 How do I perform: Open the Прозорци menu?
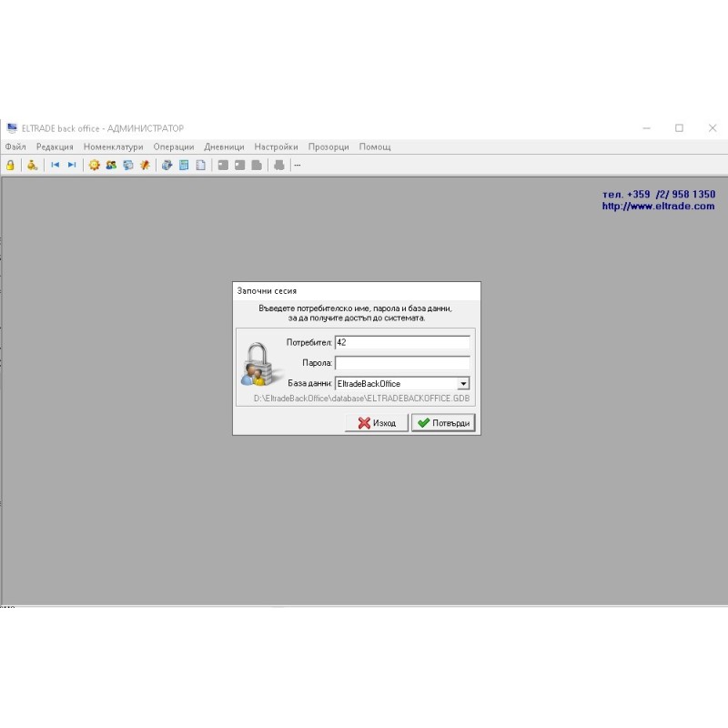329,147
